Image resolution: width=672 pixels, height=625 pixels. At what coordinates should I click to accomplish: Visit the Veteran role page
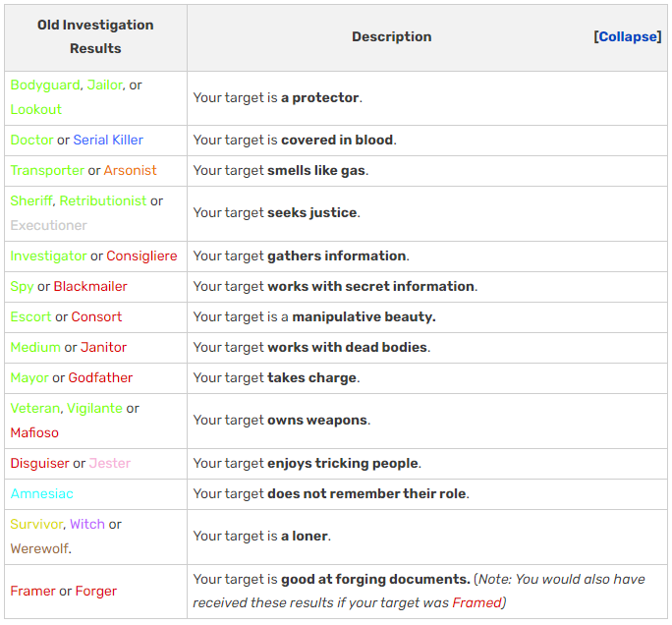(x=35, y=408)
